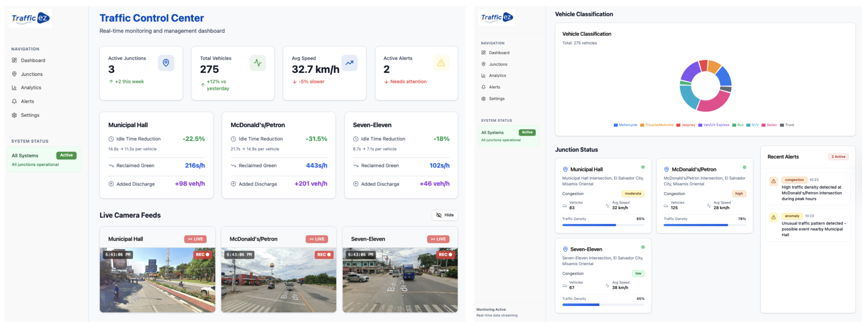Click McDonald's/Petron Traffic Density progress bar

704,225
